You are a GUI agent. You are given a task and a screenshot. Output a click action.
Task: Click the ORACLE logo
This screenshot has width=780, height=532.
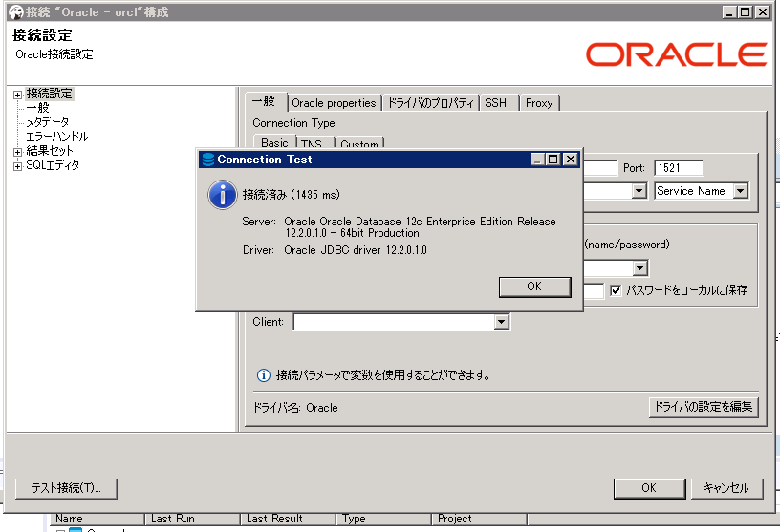pyautogui.click(x=676, y=54)
